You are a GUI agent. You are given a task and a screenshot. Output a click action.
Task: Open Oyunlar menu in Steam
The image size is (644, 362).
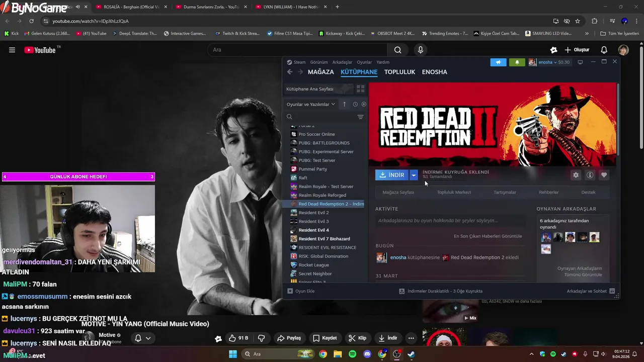pyautogui.click(x=364, y=62)
